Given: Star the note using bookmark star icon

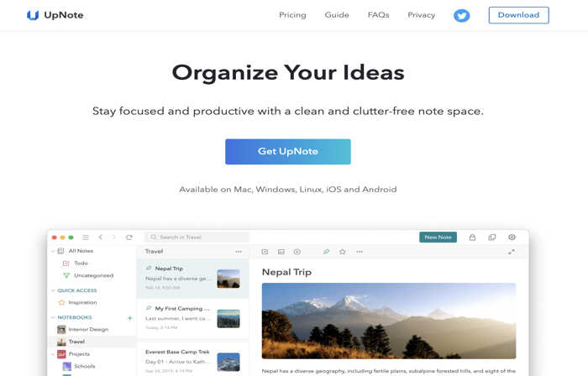Looking at the screenshot, I should click(x=343, y=252).
